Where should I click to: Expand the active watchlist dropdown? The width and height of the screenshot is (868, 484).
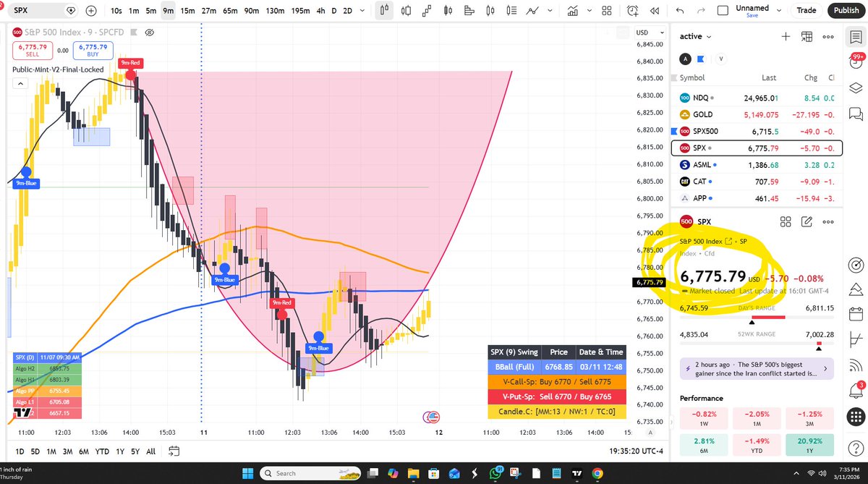tap(694, 36)
